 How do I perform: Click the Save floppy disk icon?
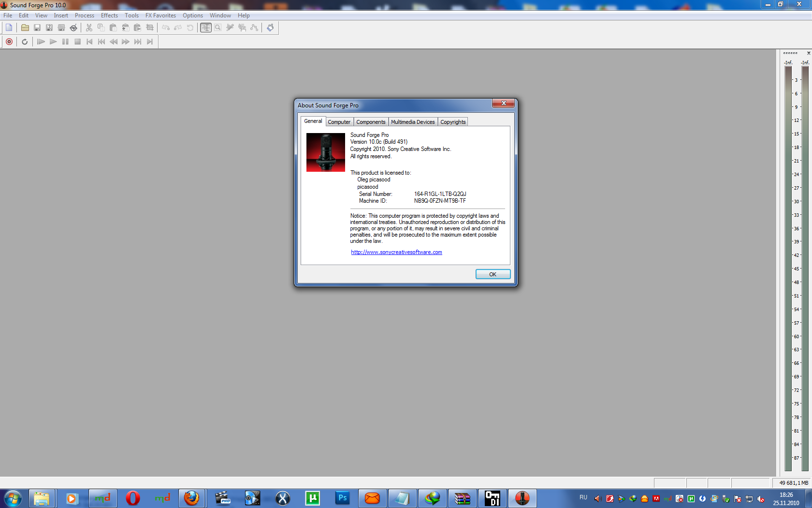(x=37, y=28)
